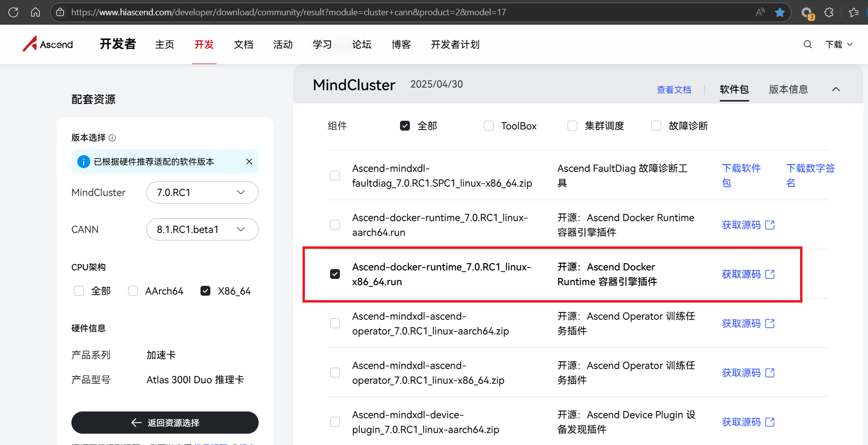Collapse the MindCluster section chevron
Viewport: 868px width, 445px height.
[836, 89]
